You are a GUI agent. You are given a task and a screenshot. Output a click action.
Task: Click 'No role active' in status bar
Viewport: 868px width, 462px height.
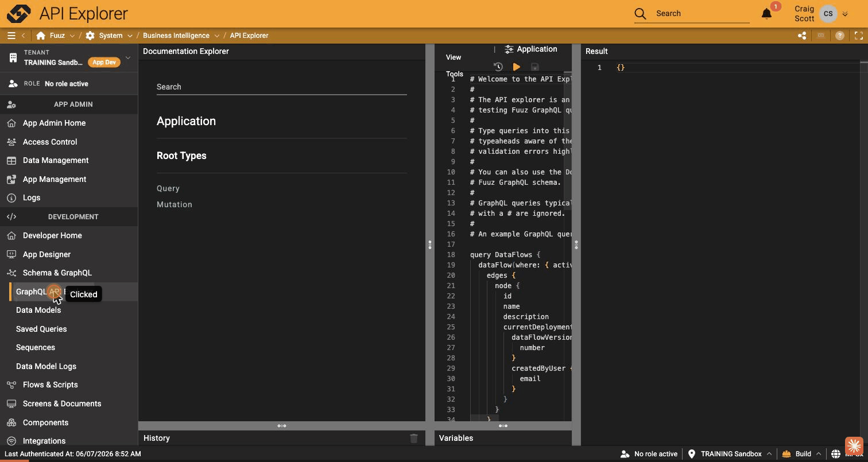coord(656,454)
